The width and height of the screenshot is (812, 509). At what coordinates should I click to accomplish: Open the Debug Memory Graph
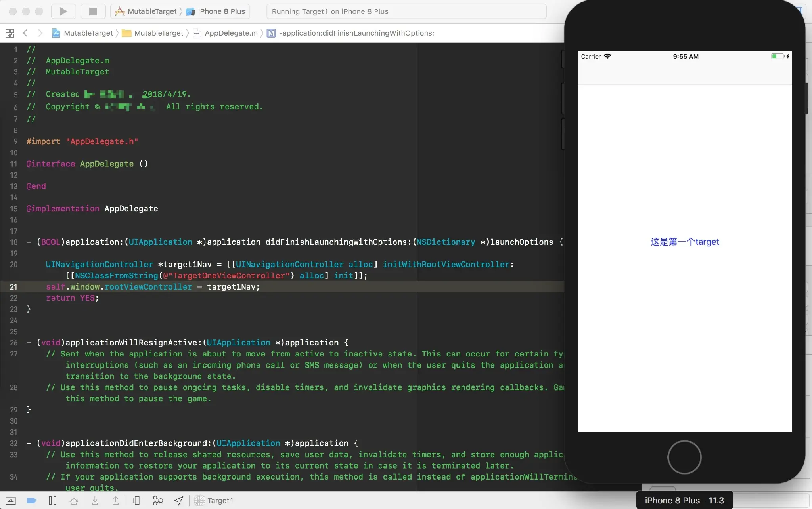158,501
